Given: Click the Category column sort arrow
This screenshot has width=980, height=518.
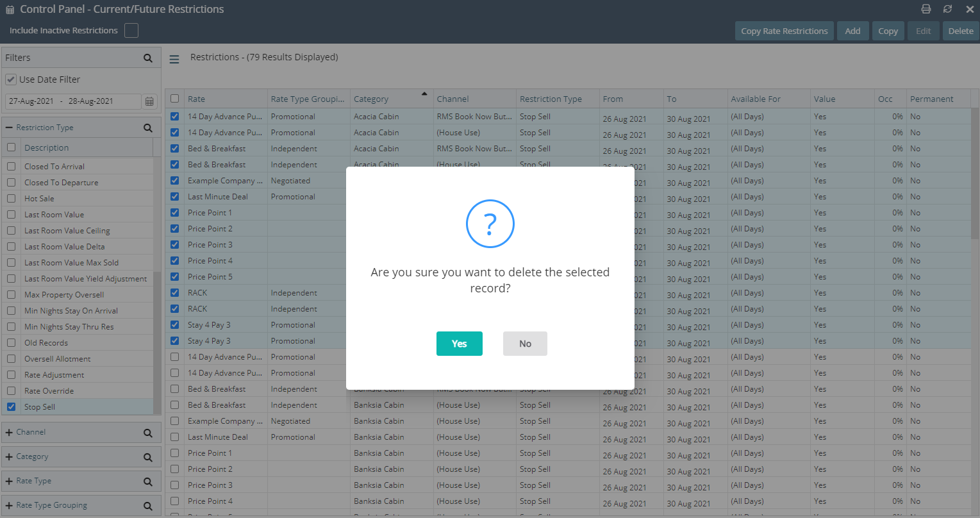Looking at the screenshot, I should [424, 94].
